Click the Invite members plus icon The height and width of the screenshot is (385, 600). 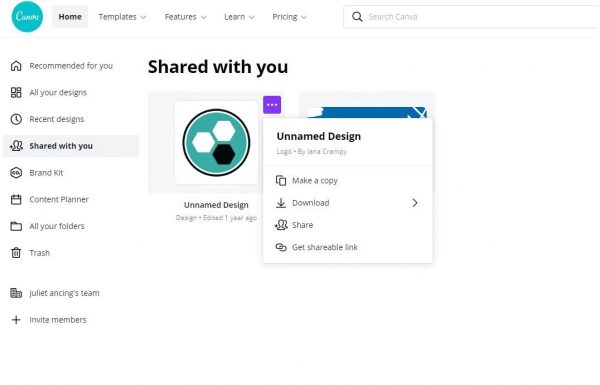pyautogui.click(x=16, y=320)
